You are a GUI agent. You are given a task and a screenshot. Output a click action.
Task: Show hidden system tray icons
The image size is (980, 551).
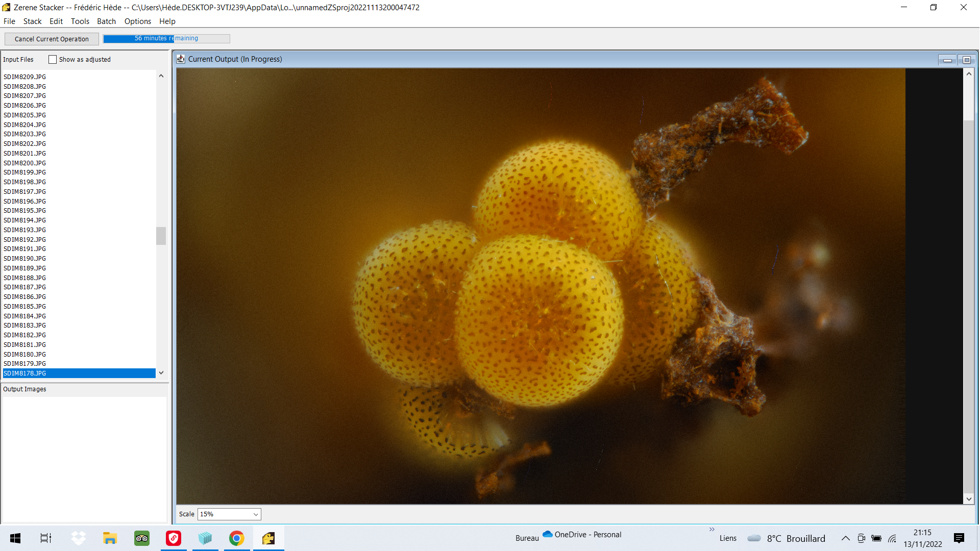pyautogui.click(x=845, y=538)
